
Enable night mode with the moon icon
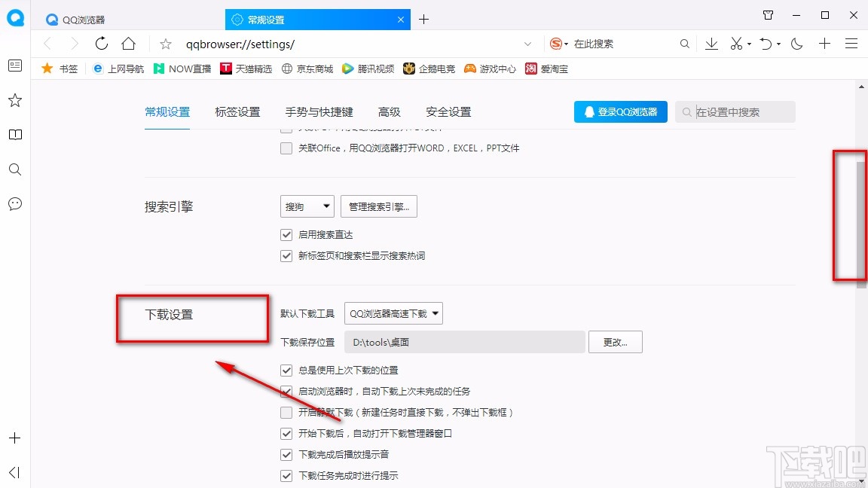[x=796, y=44]
